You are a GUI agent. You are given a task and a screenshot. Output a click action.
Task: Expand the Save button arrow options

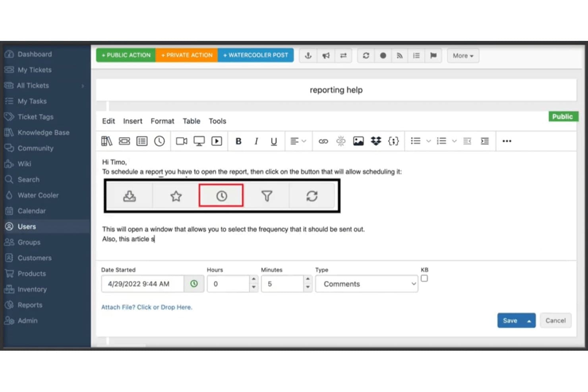[x=529, y=321]
